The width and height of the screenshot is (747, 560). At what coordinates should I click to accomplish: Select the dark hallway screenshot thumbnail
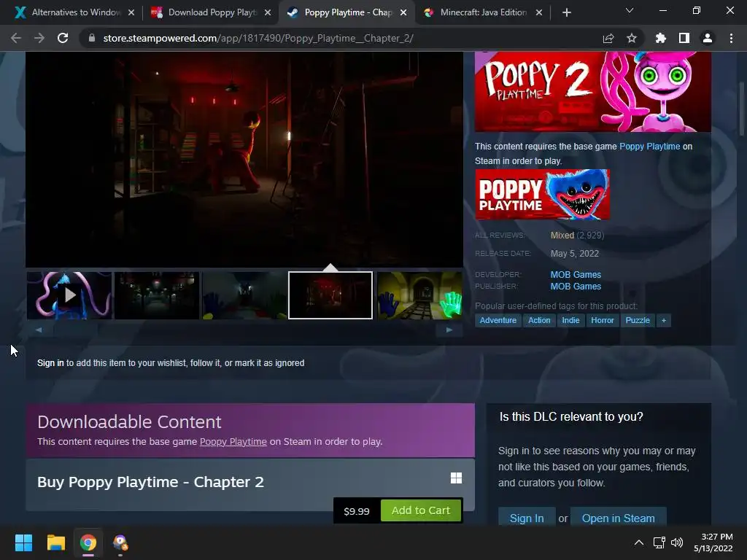tap(157, 295)
